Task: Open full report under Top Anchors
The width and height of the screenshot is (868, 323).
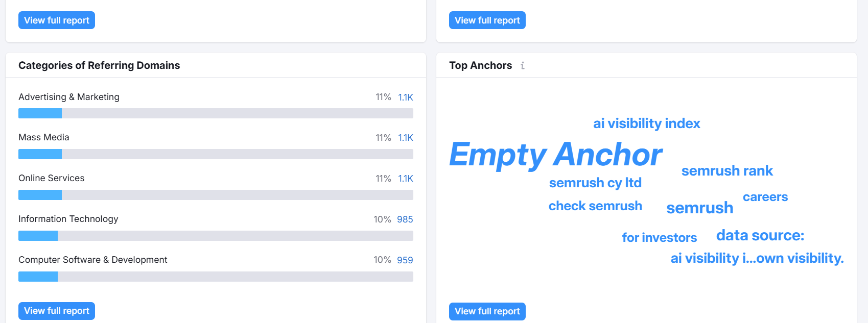Action: [487, 311]
